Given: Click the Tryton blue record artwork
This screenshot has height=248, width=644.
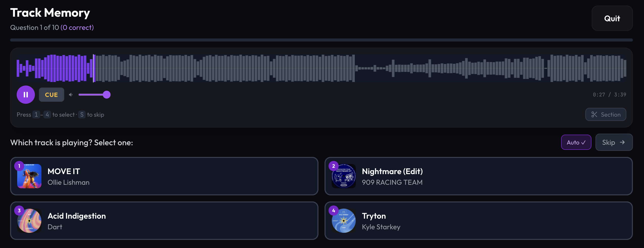Looking at the screenshot, I should pos(344,221).
